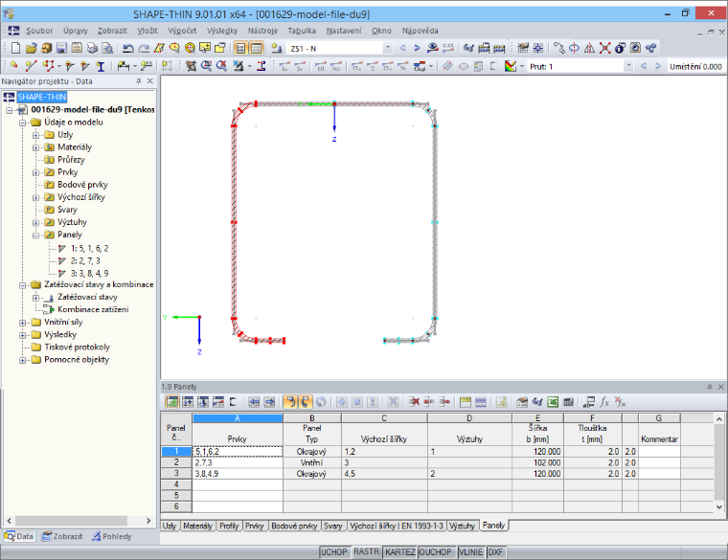Viewport: 728px width, 560px height.
Task: Collapse the Panely tree node
Action: point(35,235)
